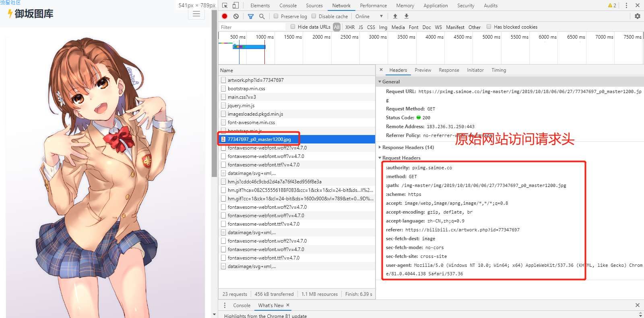
Task: Open the Memory tab
Action: coord(405,5)
